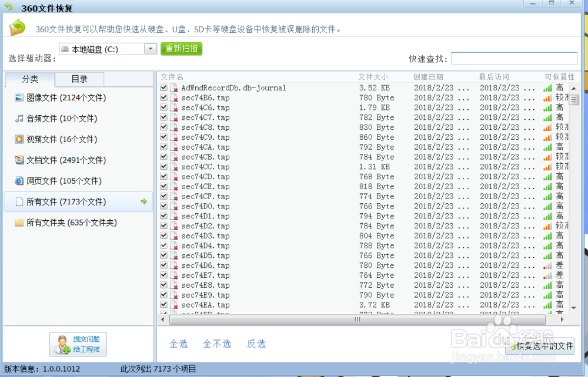Click the horizontal scrollbar right arrow
The height and width of the screenshot is (377, 588).
point(562,319)
